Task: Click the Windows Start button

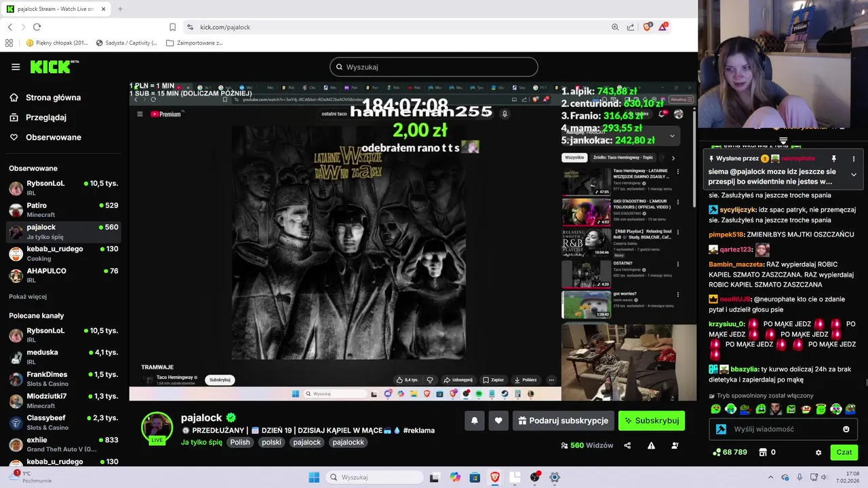Action: pyautogui.click(x=314, y=477)
